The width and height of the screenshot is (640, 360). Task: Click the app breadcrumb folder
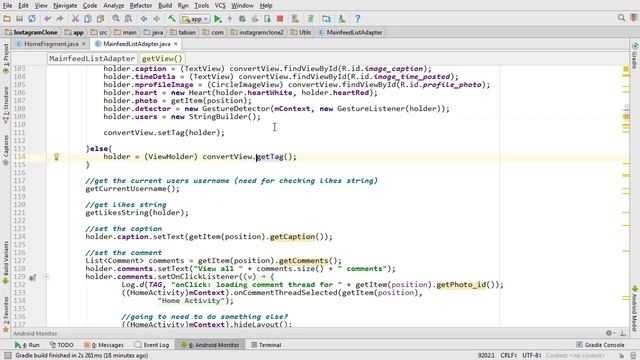(75, 32)
